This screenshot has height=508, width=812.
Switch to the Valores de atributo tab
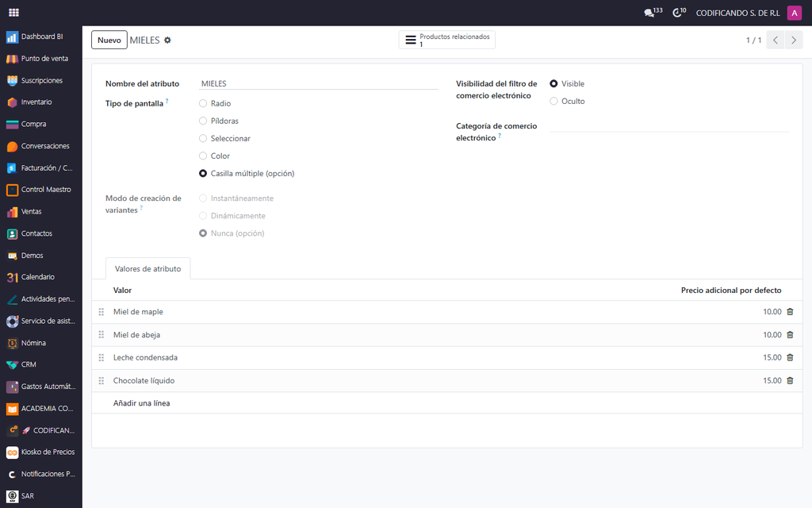(x=148, y=268)
